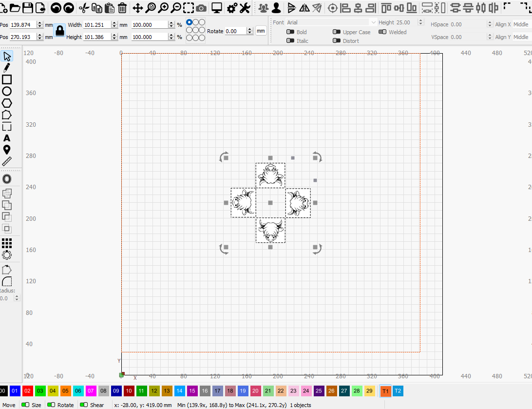Open Settings with the gears icon
Image resolution: width=532 pixels, height=409 pixels.
232,7
